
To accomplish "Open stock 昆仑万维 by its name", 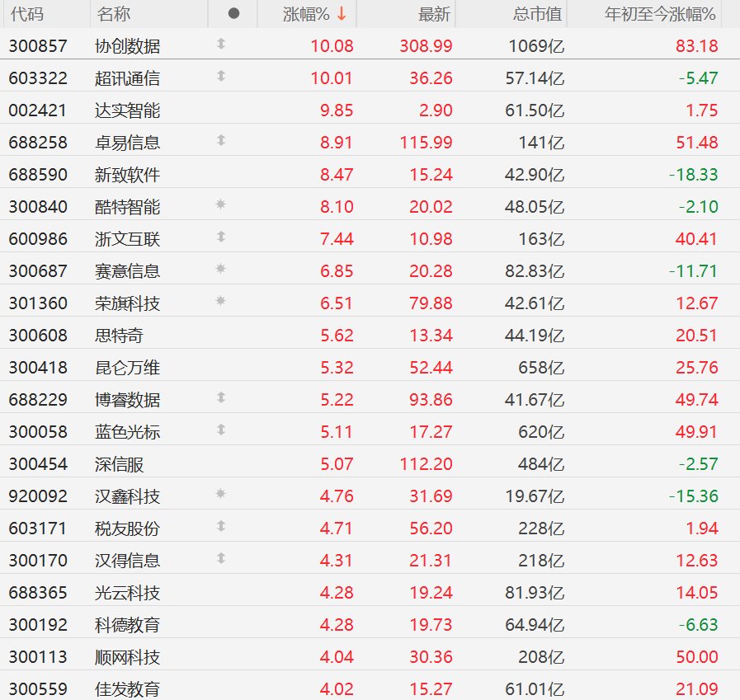I will [127, 367].
